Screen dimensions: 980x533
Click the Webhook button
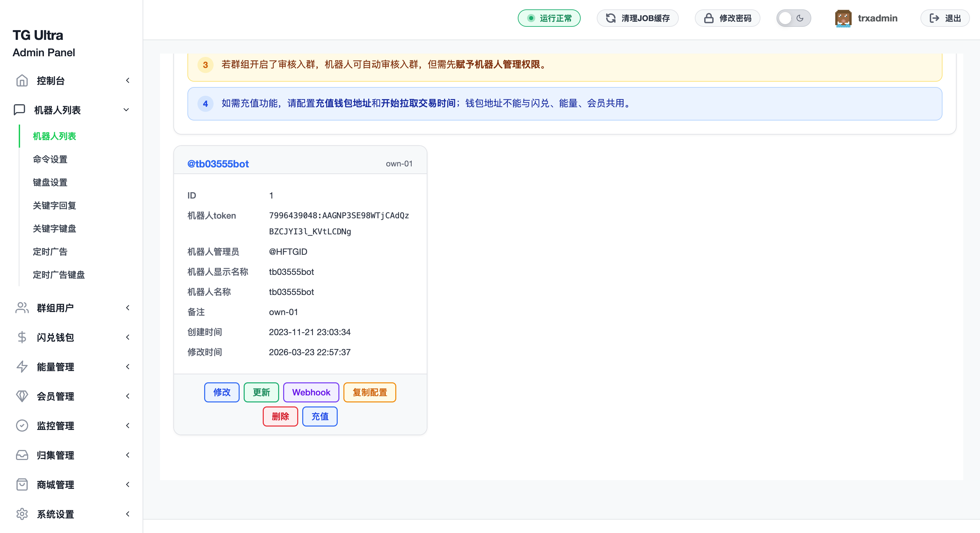pyautogui.click(x=311, y=392)
